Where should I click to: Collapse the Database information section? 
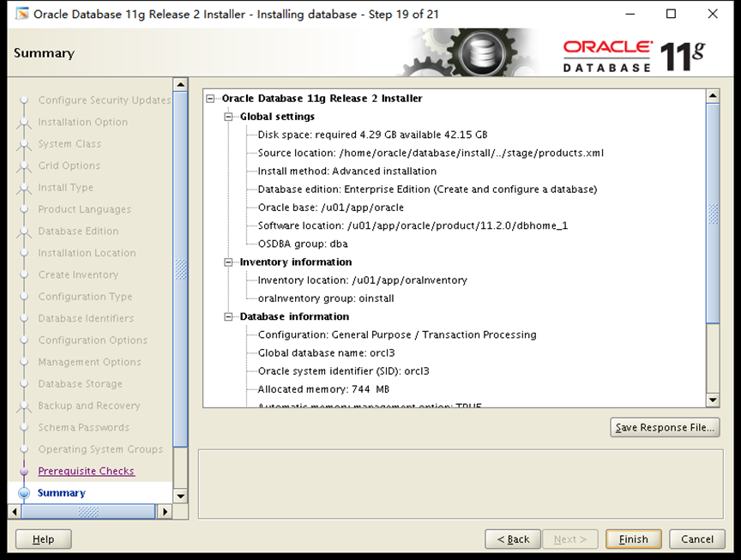coord(228,316)
